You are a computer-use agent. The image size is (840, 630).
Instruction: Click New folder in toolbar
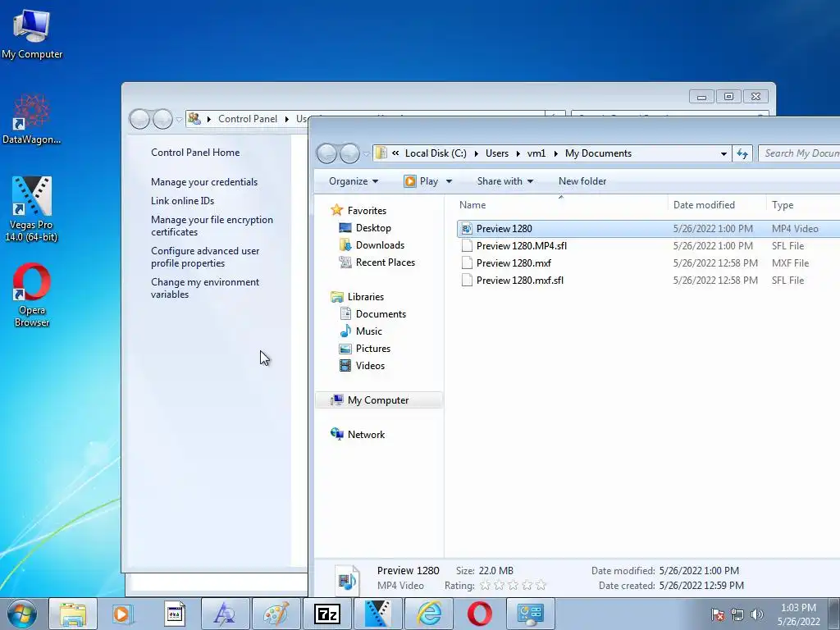click(582, 181)
